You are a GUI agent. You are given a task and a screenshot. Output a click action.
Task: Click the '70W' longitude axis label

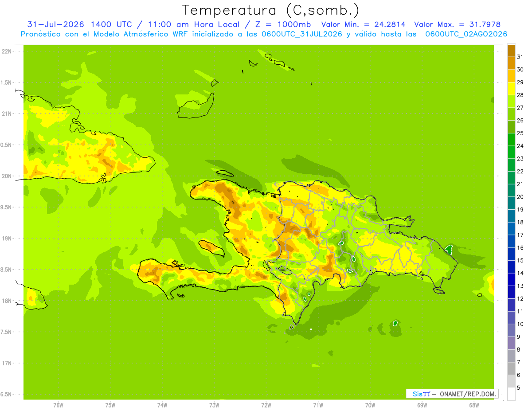coord(370,405)
